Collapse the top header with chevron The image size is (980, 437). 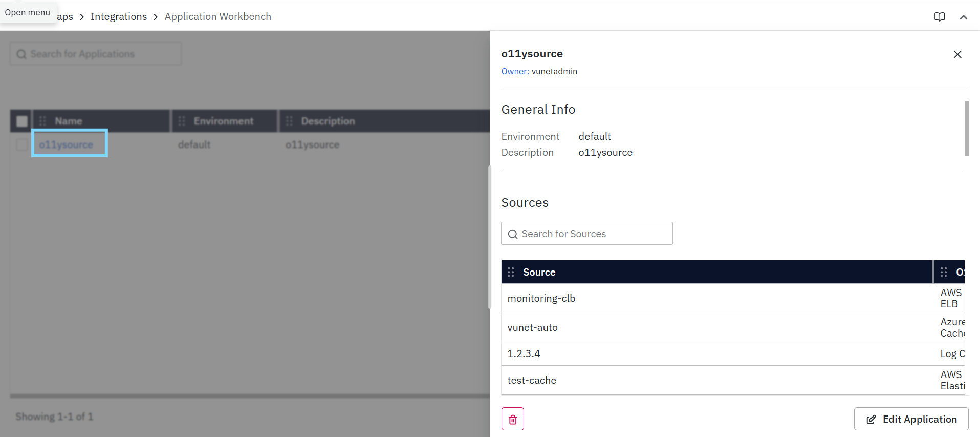click(x=963, y=17)
